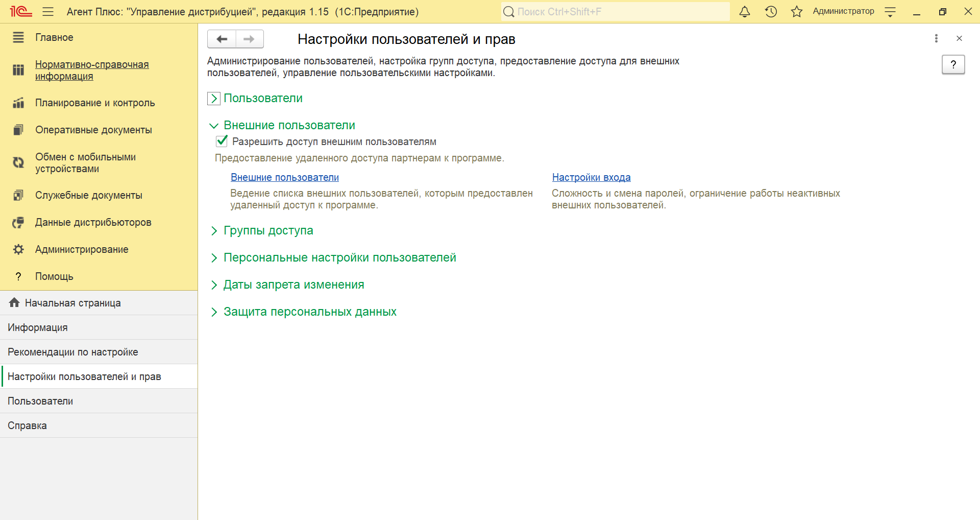Expand the Пользователи section
Screen dimensions: 980x520
214,99
